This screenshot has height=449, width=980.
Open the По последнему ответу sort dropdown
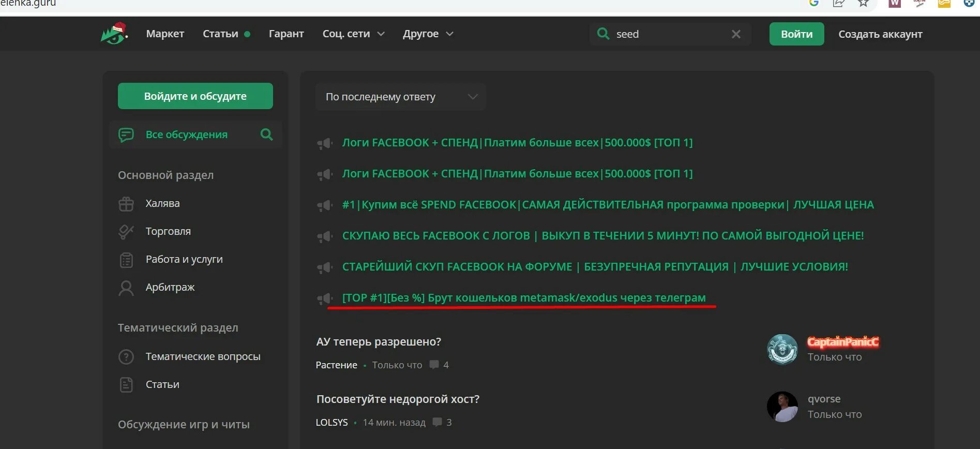(x=400, y=97)
